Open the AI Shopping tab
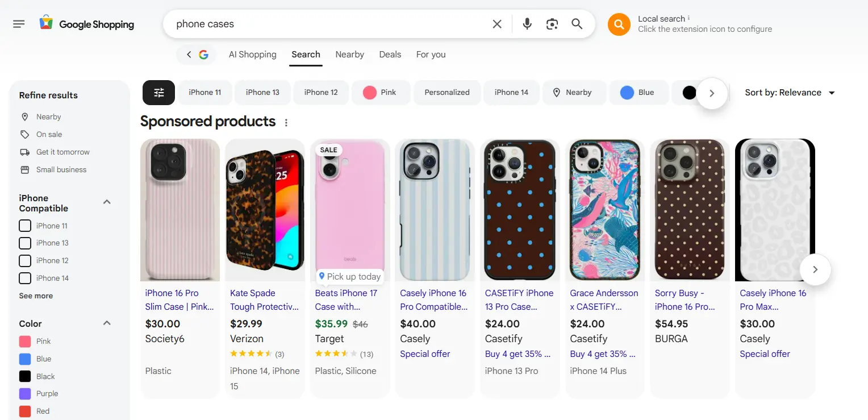The image size is (868, 420). 252,54
